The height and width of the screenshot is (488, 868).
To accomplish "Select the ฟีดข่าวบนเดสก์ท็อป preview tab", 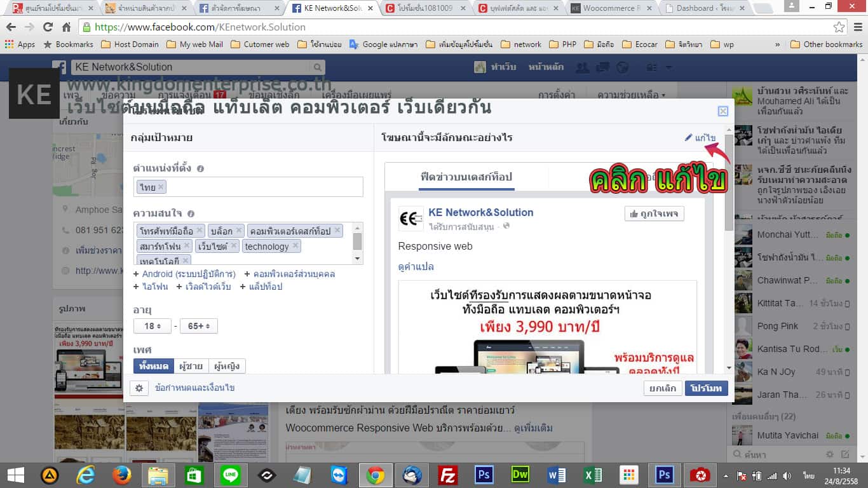I will click(466, 177).
